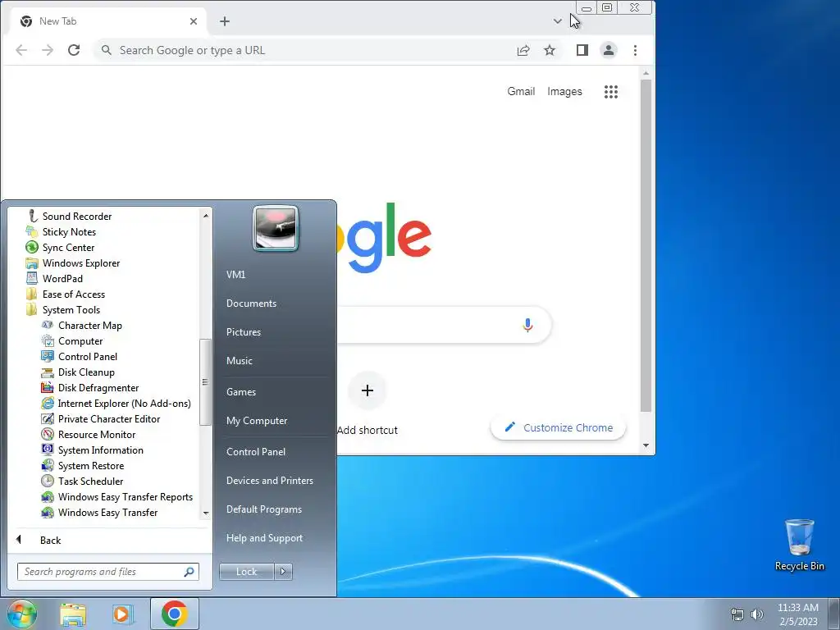Open Devices and Printers
Viewport: 840px width, 630px height.
click(269, 481)
